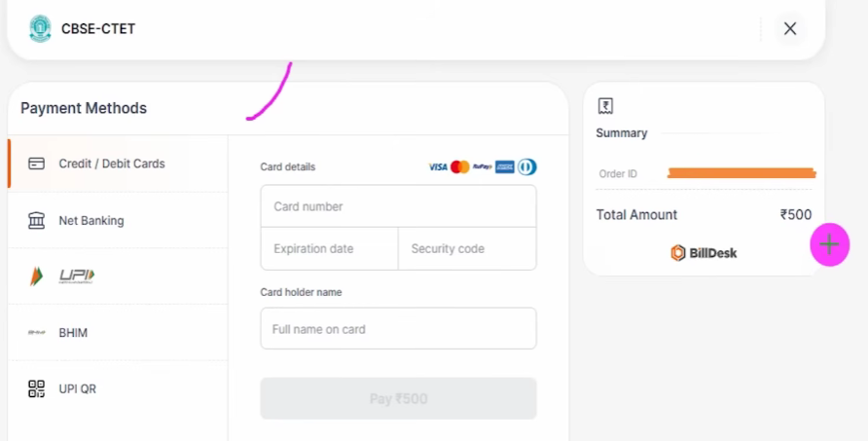Screen dimensions: 868x441
Task: Click the Visa card logo
Action: coord(438,167)
